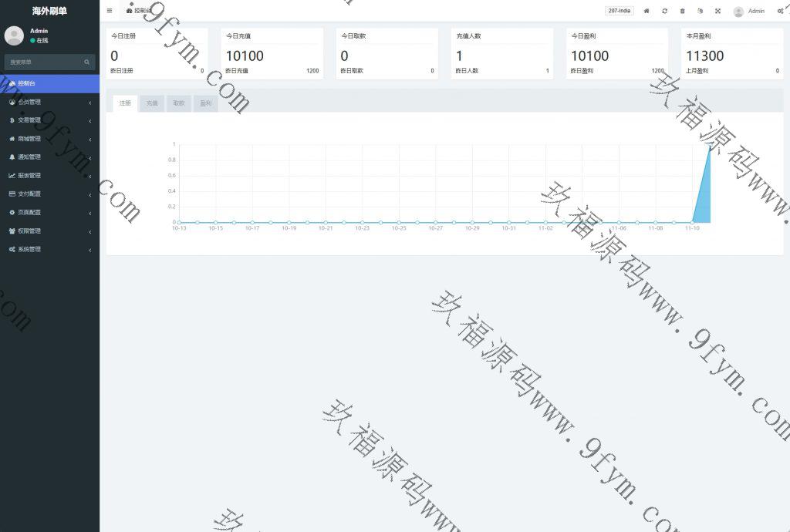Image resolution: width=790 pixels, height=532 pixels.
Task: Click the trash clear-cache icon
Action: [x=682, y=11]
